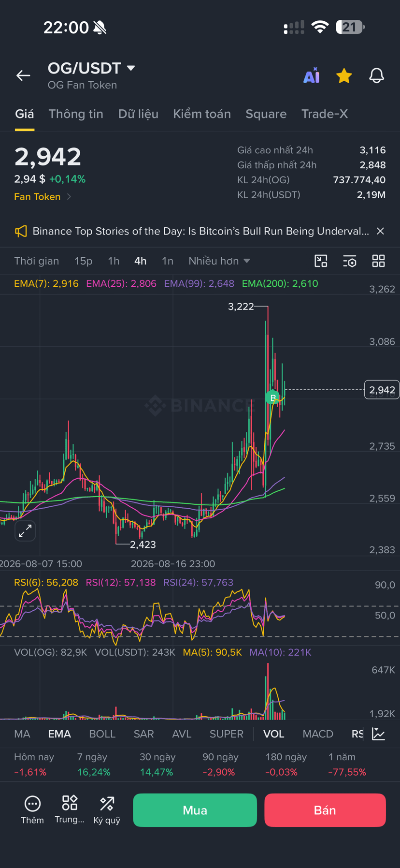Tap the 2,942 current price label
Image resolution: width=400 pixels, height=868 pixels.
click(382, 390)
